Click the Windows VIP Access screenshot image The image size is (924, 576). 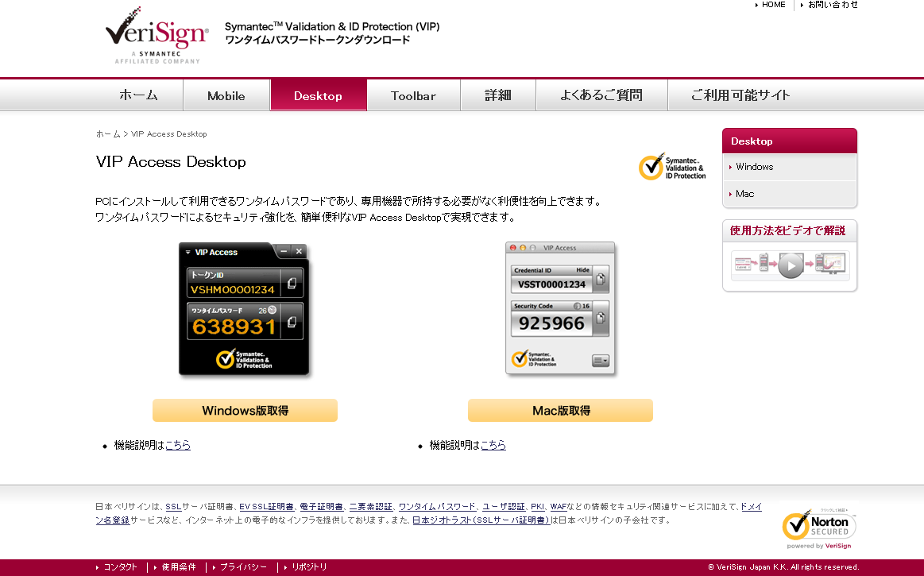[x=245, y=309]
